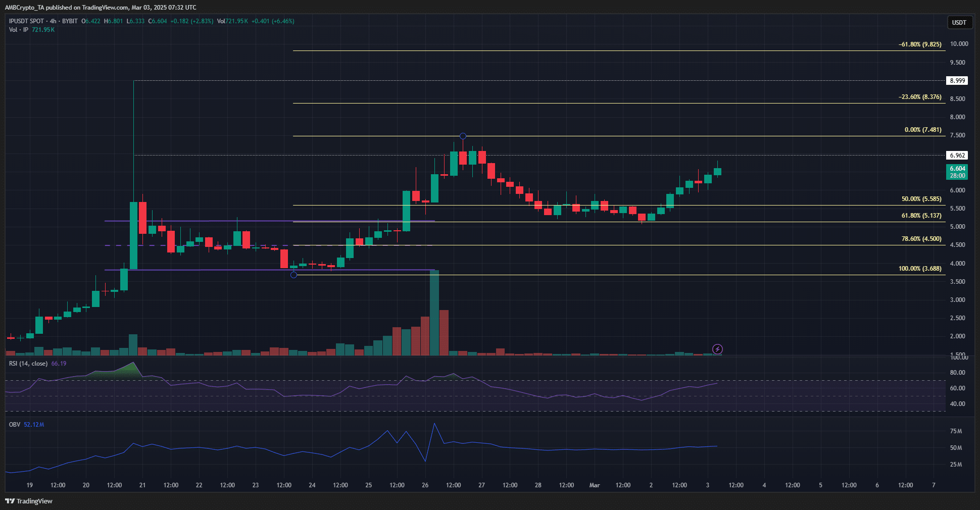Click the date label 28 on time axis

tap(538, 485)
